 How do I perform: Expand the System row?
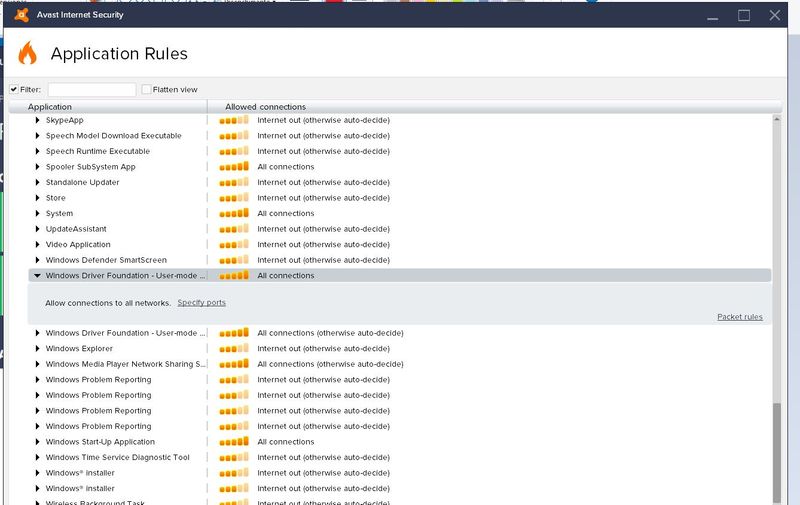pyautogui.click(x=37, y=213)
